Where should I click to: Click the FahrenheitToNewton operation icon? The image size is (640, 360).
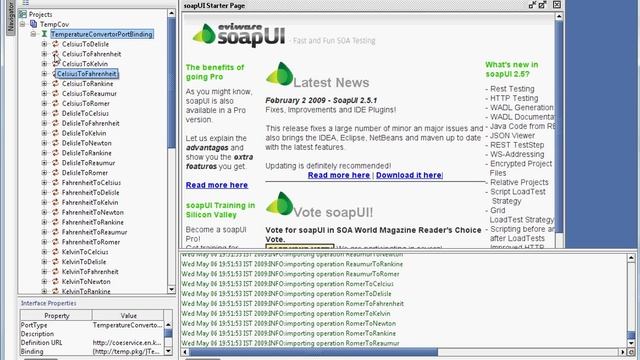point(56,212)
